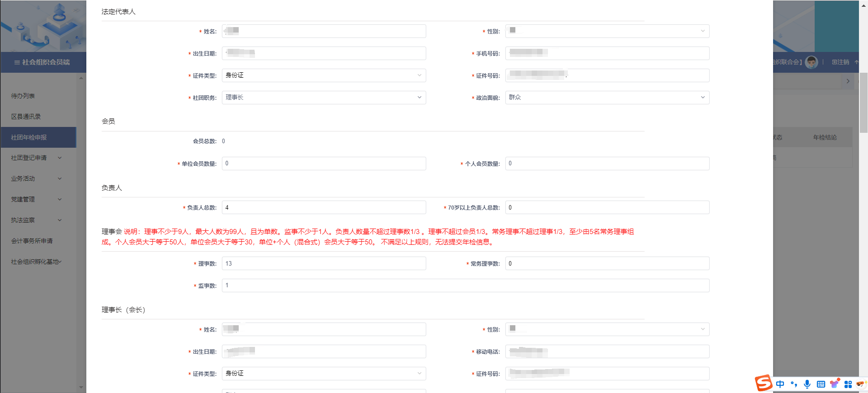This screenshot has height=393, width=868.
Task: Click the microphone voice input icon
Action: pyautogui.click(x=807, y=384)
